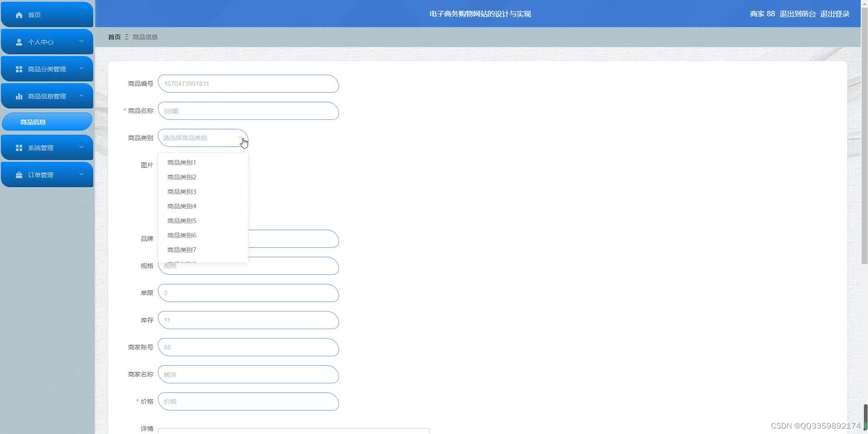This screenshot has width=868, height=434.
Task: Click the 商家名称 input field
Action: pyautogui.click(x=248, y=374)
